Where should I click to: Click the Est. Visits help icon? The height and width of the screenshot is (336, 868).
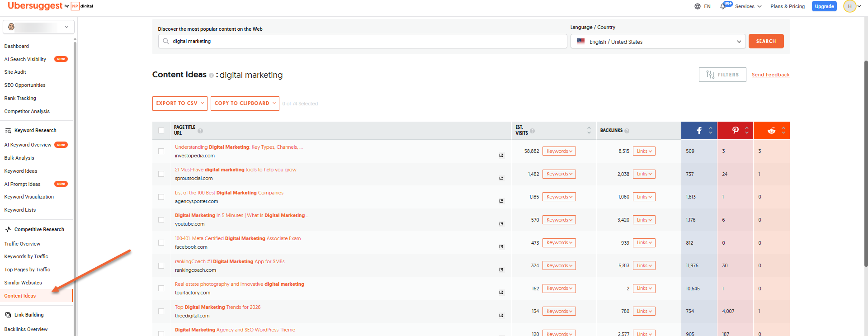(533, 131)
